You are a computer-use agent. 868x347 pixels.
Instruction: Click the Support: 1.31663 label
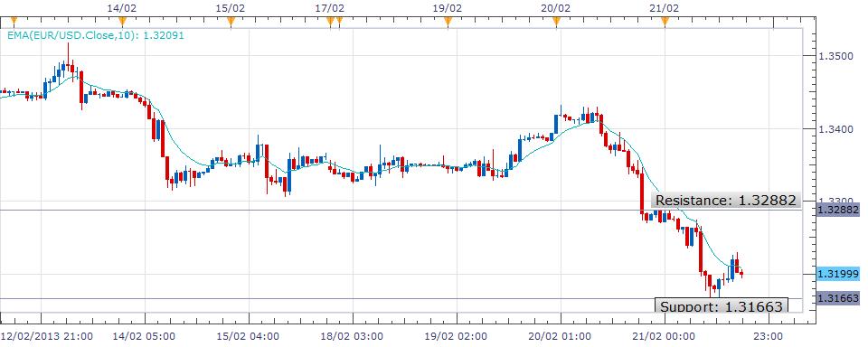click(x=722, y=305)
